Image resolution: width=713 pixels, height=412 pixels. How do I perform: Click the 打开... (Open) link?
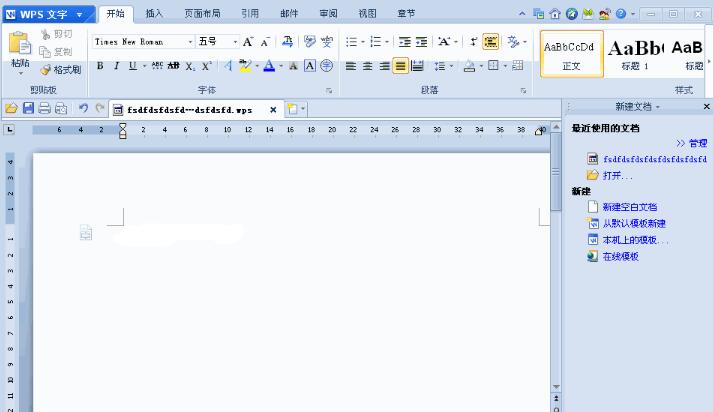[x=617, y=176]
